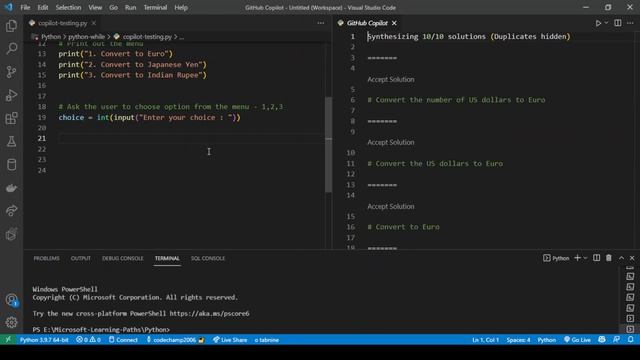Click Go Live in status bar
The width and height of the screenshot is (640, 360).
pos(578,340)
